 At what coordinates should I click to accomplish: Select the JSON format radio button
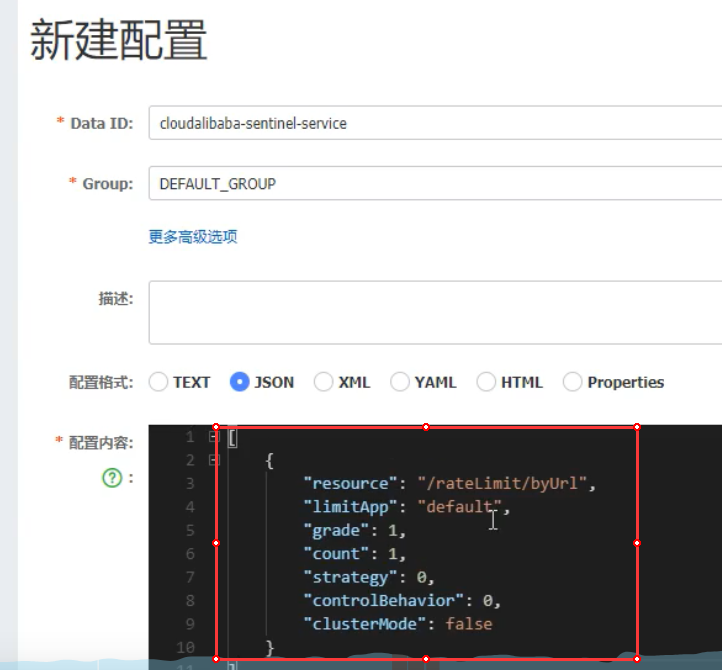pos(239,382)
